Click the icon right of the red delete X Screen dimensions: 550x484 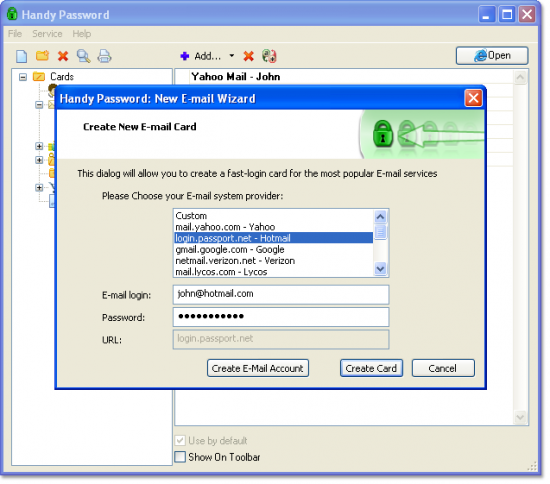[x=269, y=56]
